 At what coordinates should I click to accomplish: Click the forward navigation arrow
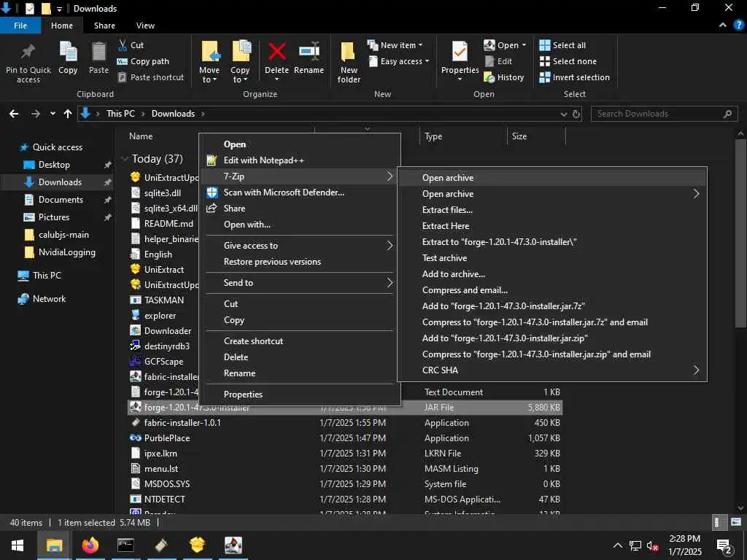pyautogui.click(x=35, y=114)
